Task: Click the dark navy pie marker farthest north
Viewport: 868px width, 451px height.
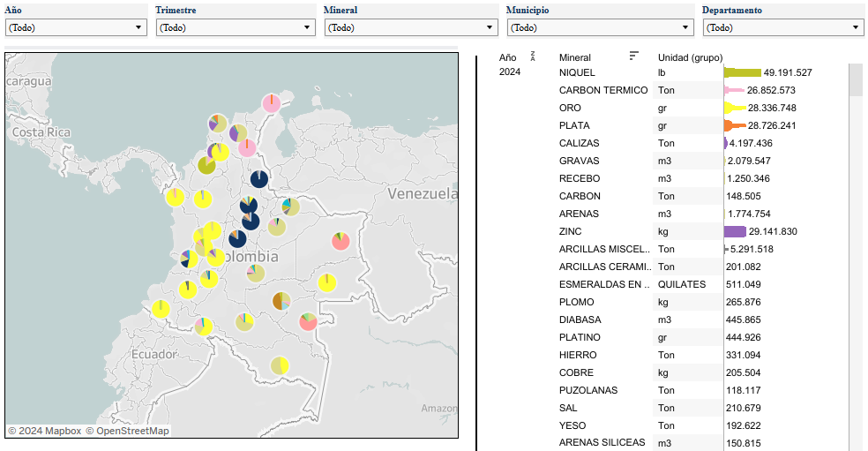Action: (258, 179)
